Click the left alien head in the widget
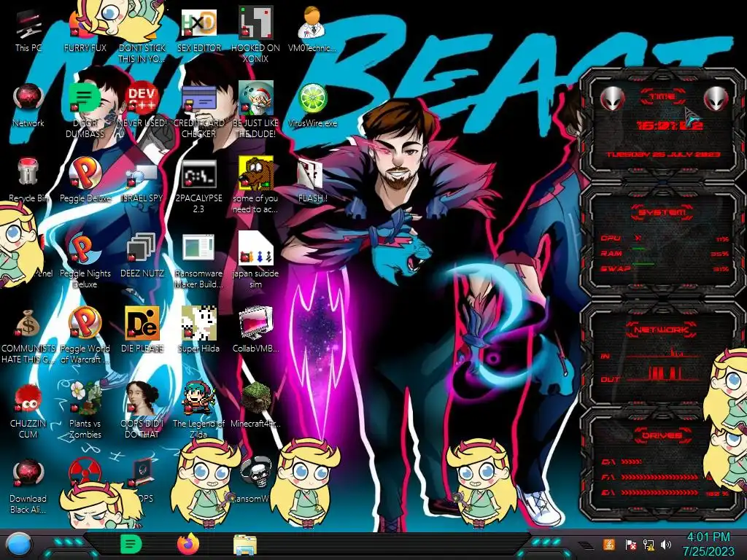 point(612,98)
